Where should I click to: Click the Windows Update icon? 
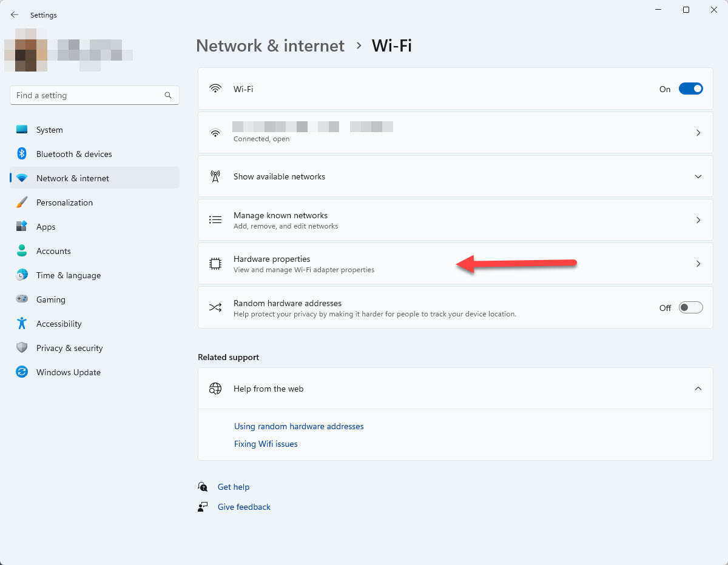[x=22, y=372]
